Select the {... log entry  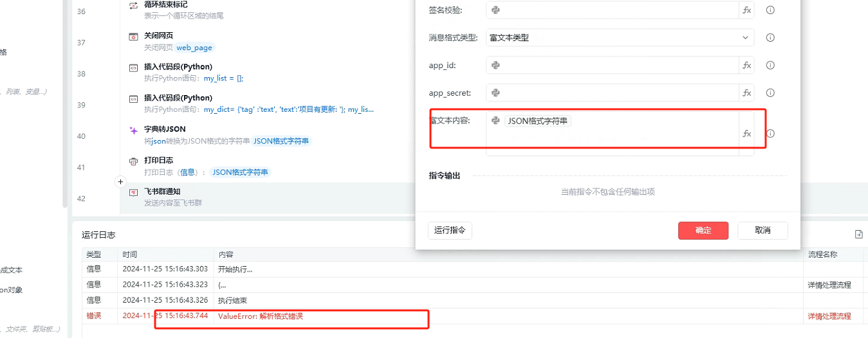click(x=222, y=285)
